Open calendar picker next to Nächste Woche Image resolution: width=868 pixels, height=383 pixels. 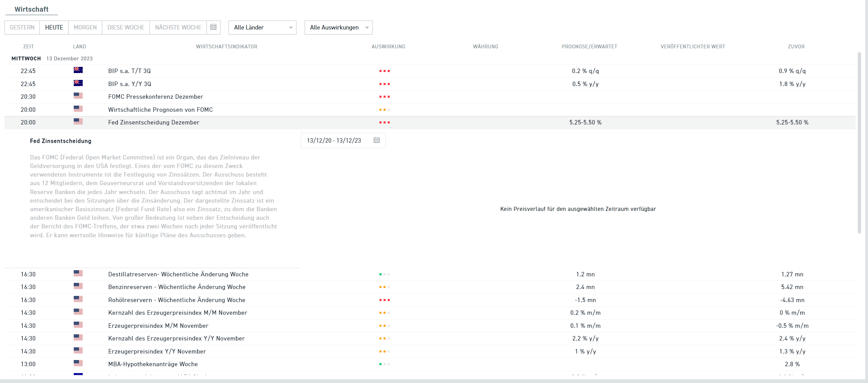coord(213,27)
